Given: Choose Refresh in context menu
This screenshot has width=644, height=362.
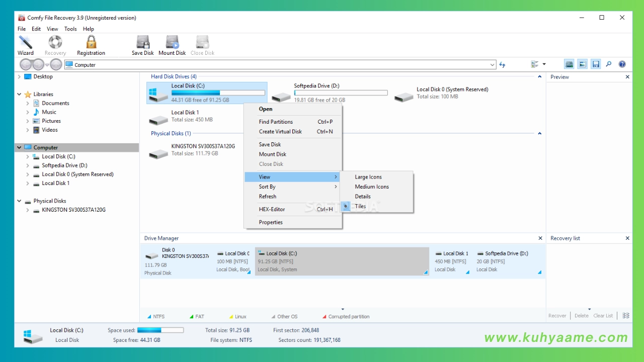Looking at the screenshot, I should point(293,197).
